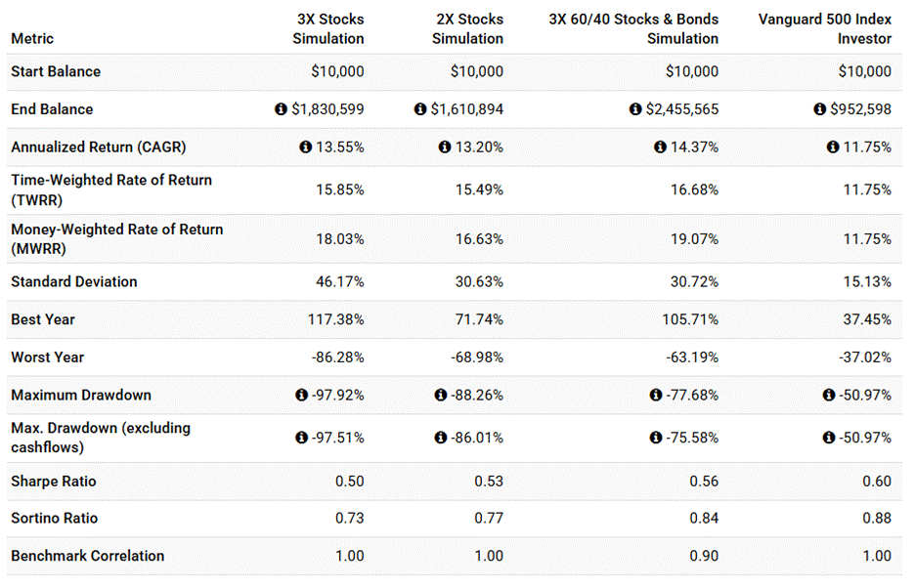Click info icon beside 13.55% CAGR
This screenshot has height=588, width=915.
(x=306, y=147)
